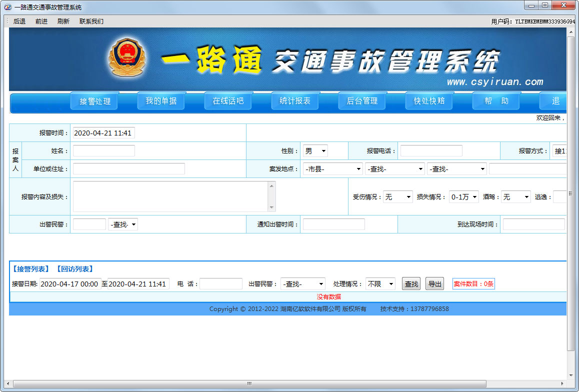Click the 没有数据 message

coord(328,297)
